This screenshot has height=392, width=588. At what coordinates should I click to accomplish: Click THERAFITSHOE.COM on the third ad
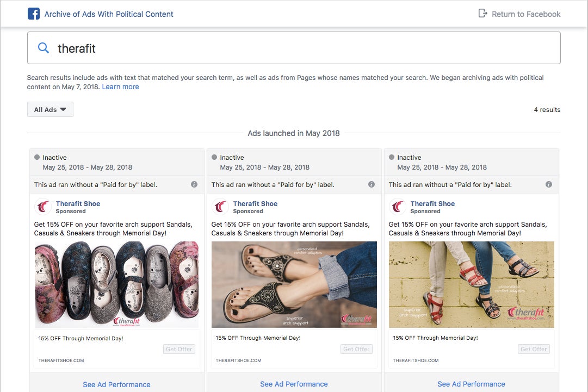pyautogui.click(x=416, y=360)
